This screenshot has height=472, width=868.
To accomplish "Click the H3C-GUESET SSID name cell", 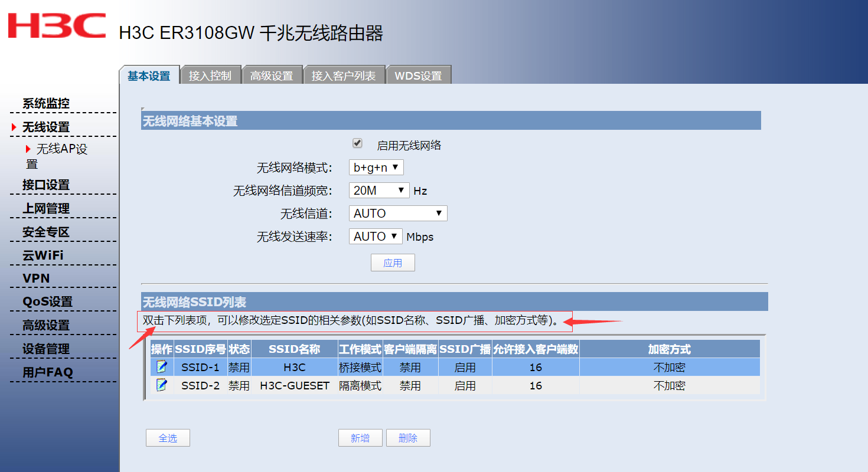I will (x=295, y=386).
